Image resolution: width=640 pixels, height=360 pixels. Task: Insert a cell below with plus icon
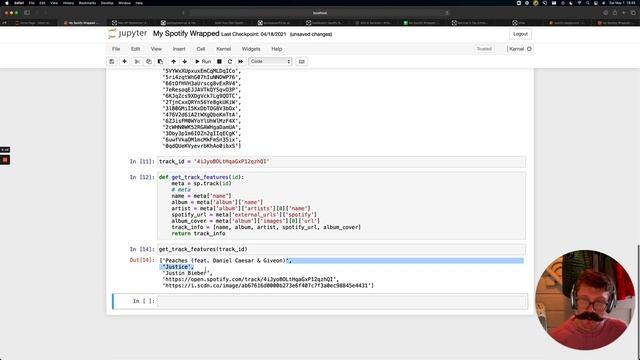click(124, 61)
